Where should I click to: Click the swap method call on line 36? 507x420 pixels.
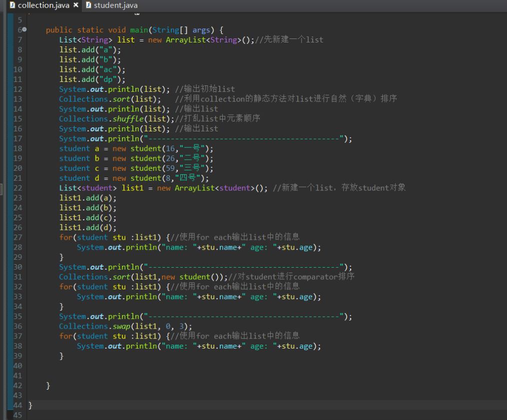(x=121, y=326)
